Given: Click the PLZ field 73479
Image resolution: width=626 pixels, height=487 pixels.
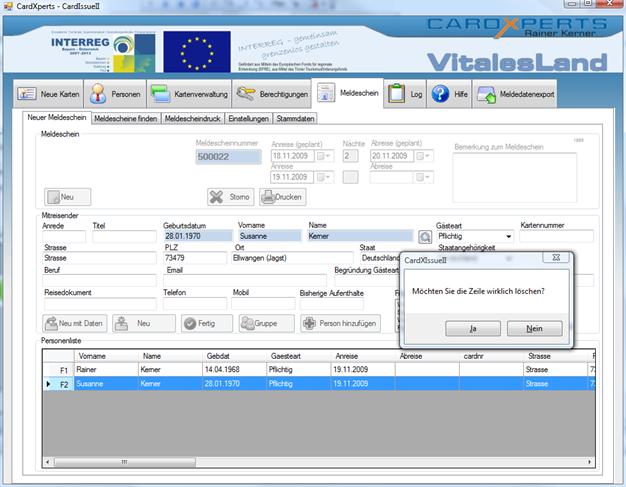Looking at the screenshot, I should (x=195, y=258).
